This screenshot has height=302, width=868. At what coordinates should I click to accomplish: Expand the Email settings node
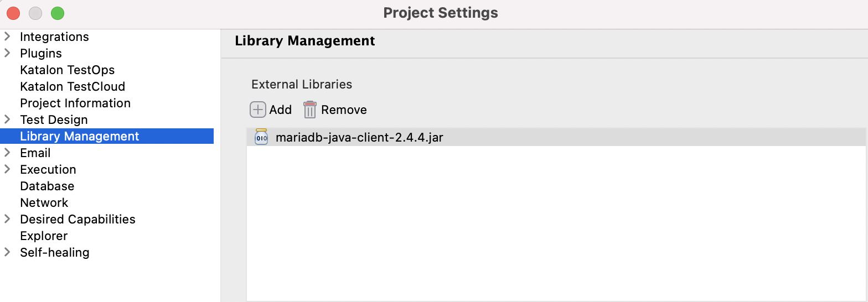point(7,153)
